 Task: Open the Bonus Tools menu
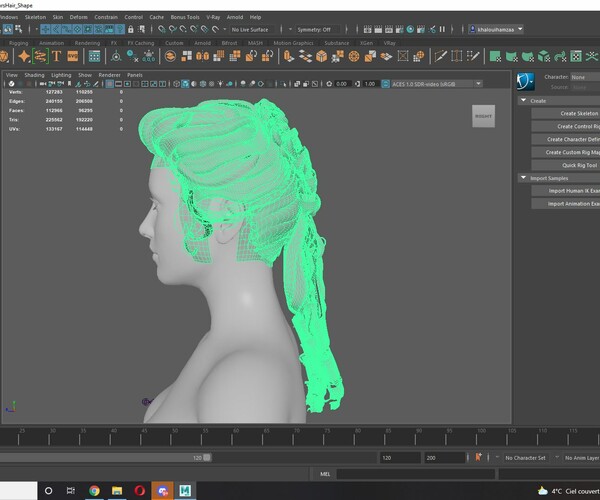185,17
